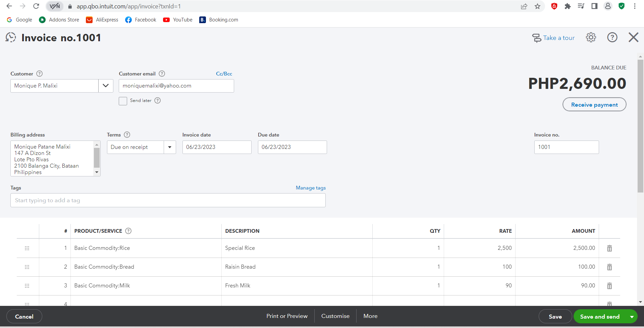Click the Customer email input field
Viewport: 644px width, 328px height.
point(176,86)
